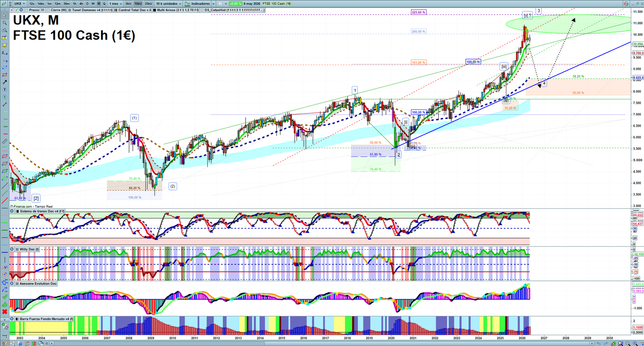Set quantity to 35kU
The width and height of the screenshot is (644, 346).
coord(149,4)
